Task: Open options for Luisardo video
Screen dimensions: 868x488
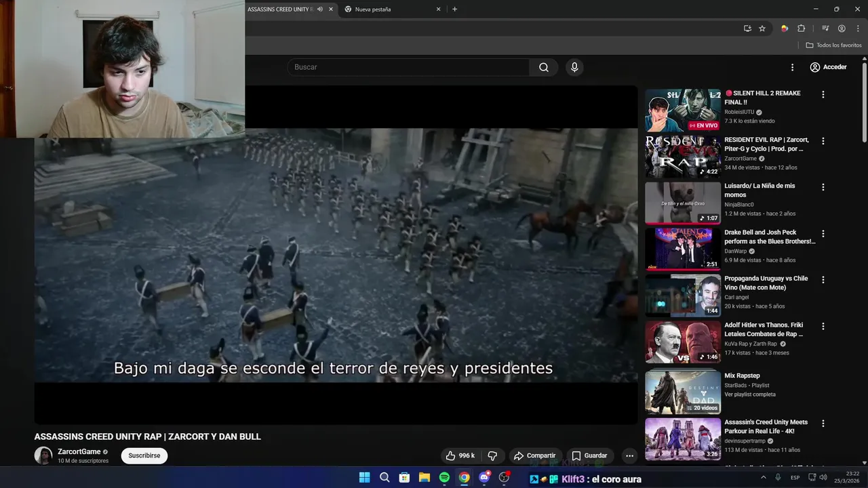Action: click(823, 187)
